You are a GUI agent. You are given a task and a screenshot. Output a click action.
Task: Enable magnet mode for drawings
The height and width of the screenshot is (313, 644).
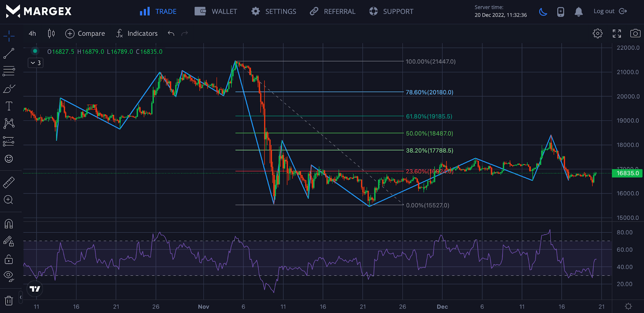coord(9,224)
